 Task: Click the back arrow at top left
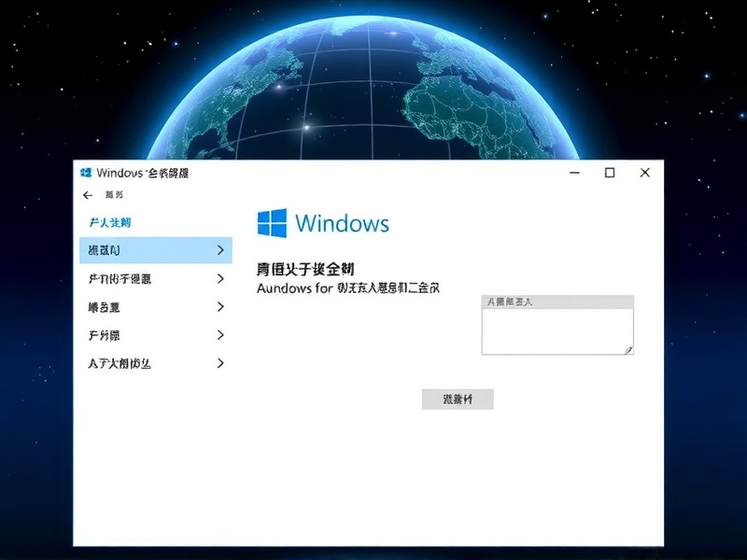(88, 196)
